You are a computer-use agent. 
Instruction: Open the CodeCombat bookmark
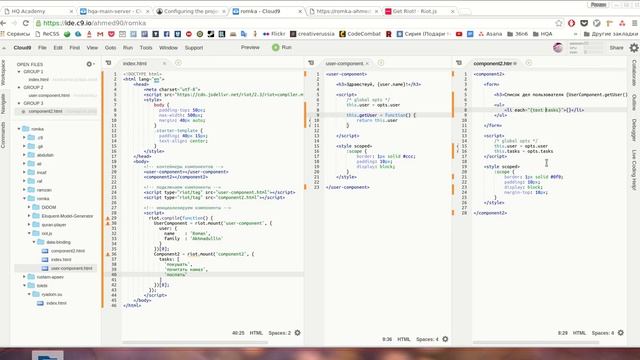coord(360,34)
